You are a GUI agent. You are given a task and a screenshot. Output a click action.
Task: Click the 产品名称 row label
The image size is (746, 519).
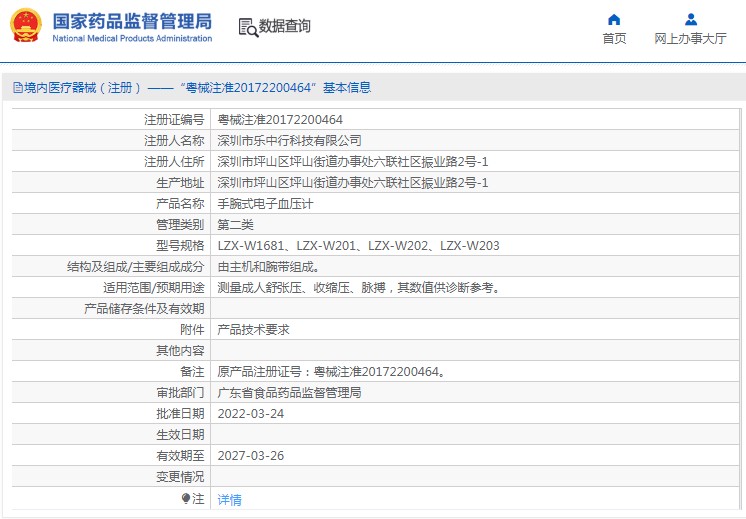coord(180,204)
